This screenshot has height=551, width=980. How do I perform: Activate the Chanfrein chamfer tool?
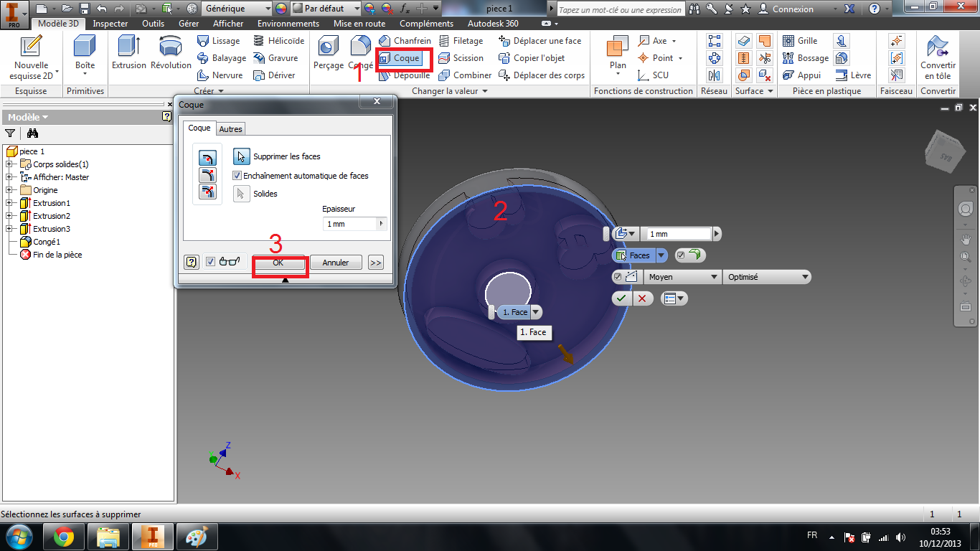coord(405,41)
